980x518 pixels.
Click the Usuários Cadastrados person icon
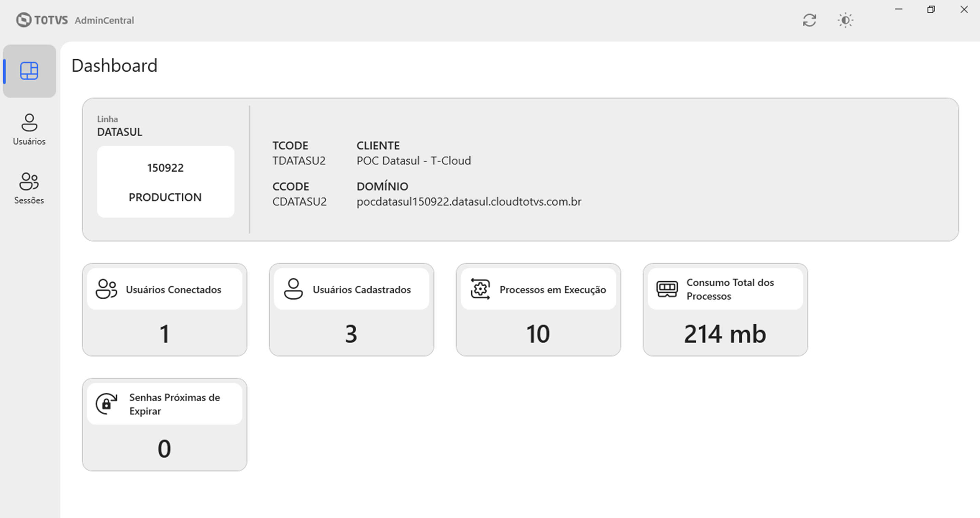tap(293, 289)
